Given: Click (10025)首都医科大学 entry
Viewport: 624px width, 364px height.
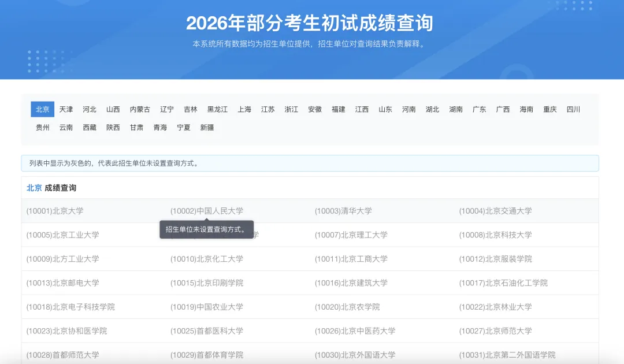Looking at the screenshot, I should point(206,331).
